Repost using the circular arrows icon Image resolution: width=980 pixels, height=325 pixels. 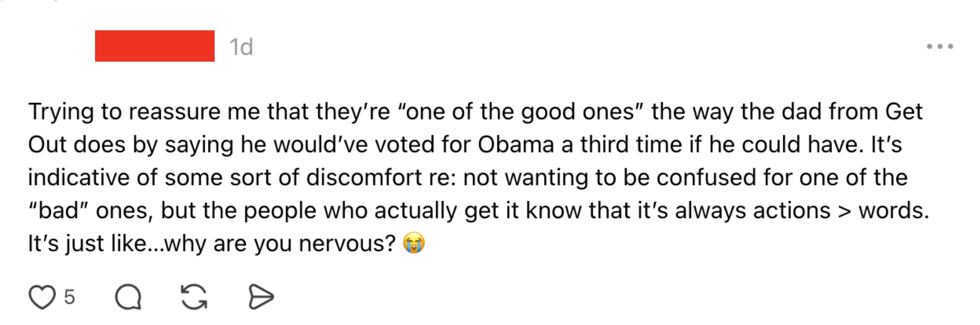click(x=194, y=297)
